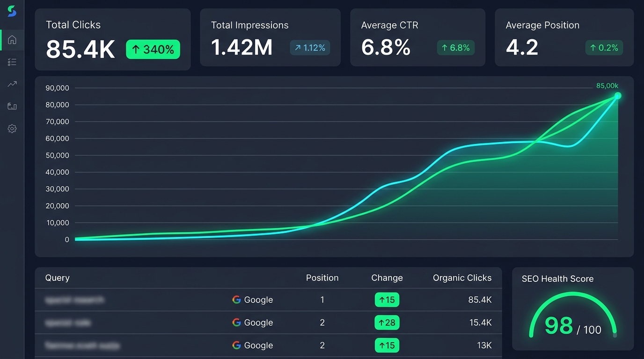Click the 4.2 Average Position value
This screenshot has height=359, width=644.
tap(522, 48)
